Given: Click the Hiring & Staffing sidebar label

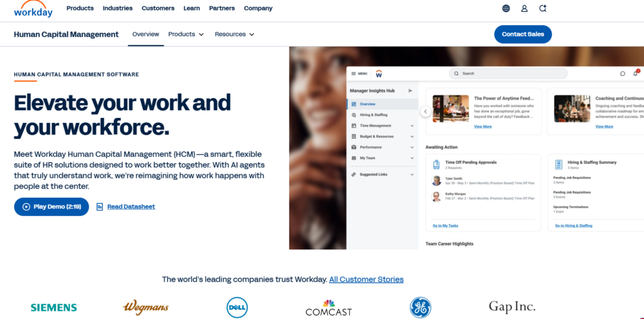Looking at the screenshot, I should point(374,115).
